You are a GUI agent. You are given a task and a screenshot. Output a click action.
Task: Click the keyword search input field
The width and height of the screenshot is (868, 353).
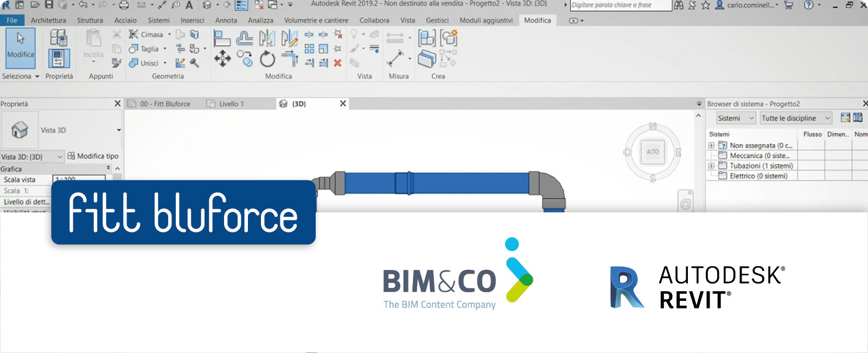[621, 5]
